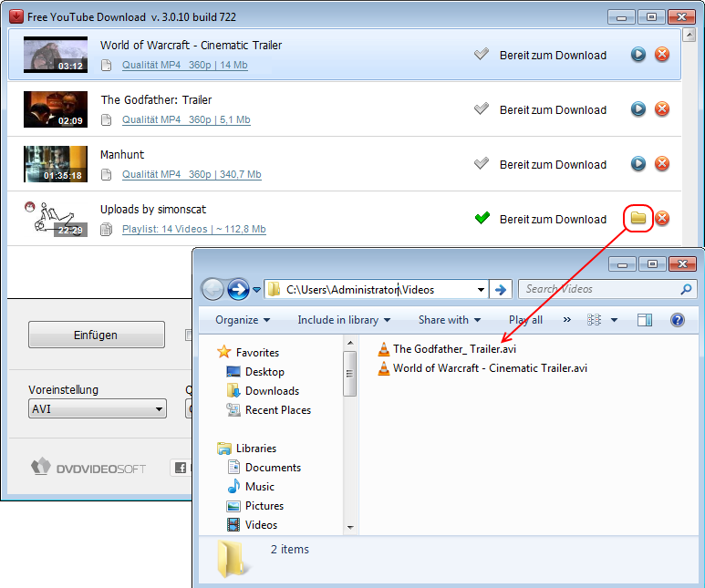Click Play all in toolbar
Viewport: 705px width, 588px height.
point(525,320)
